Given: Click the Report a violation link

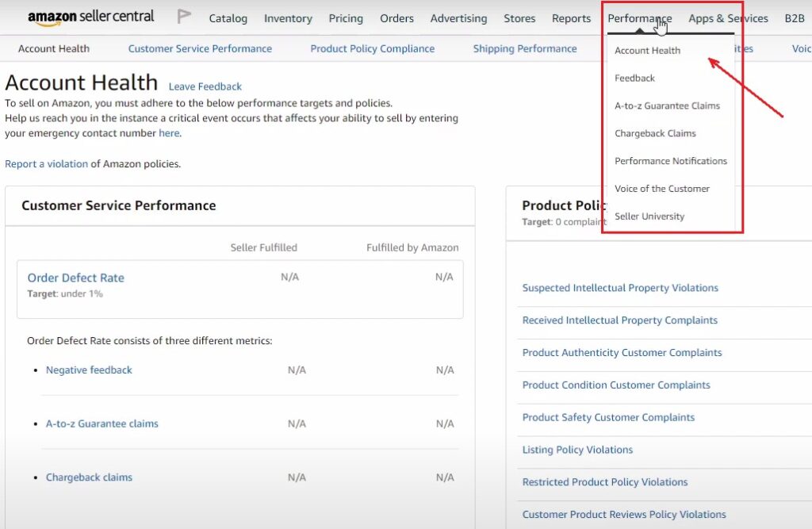Looking at the screenshot, I should [46, 164].
